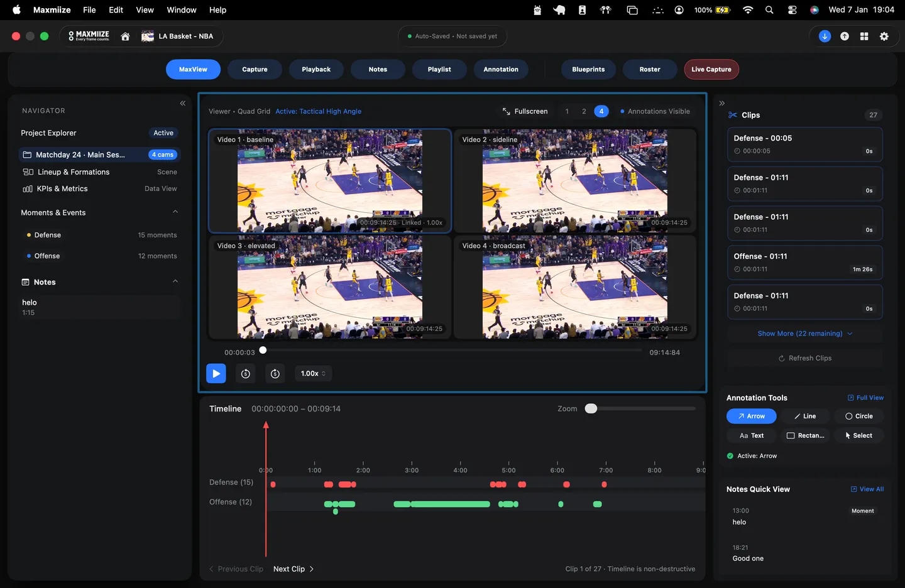Viewport: 905px width, 588px height.
Task: Open the 1.00x playback speed selector
Action: [313, 374]
